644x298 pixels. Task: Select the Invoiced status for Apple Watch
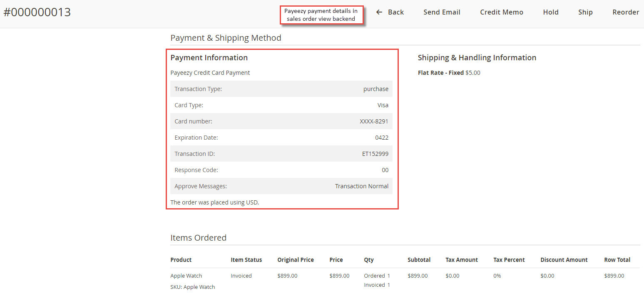click(x=241, y=276)
